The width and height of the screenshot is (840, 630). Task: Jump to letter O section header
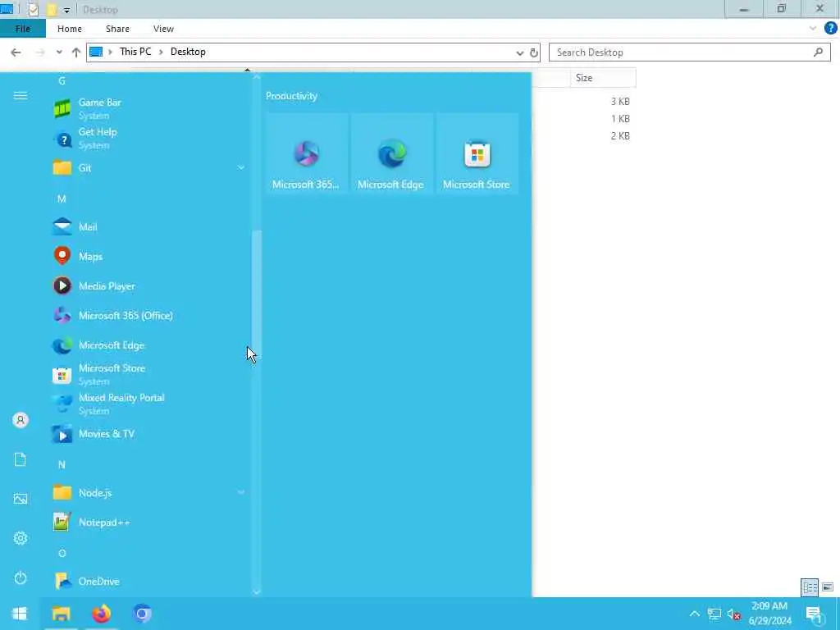62,554
